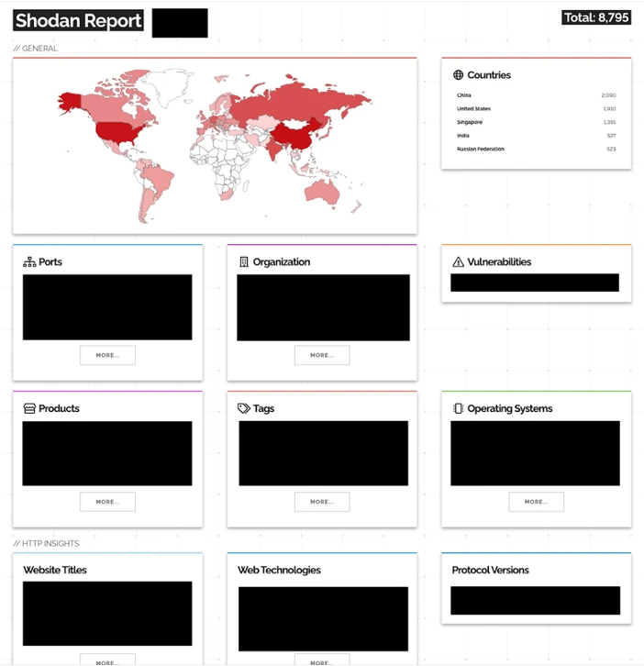644x666 pixels.
Task: Choose India from the Countries list
Action: [463, 136]
